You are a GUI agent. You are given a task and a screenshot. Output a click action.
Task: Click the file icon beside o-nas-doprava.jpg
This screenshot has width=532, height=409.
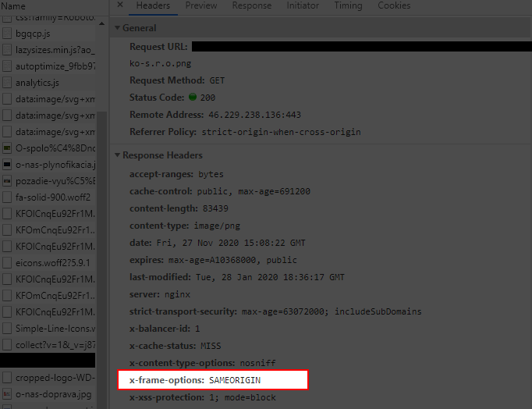7,394
